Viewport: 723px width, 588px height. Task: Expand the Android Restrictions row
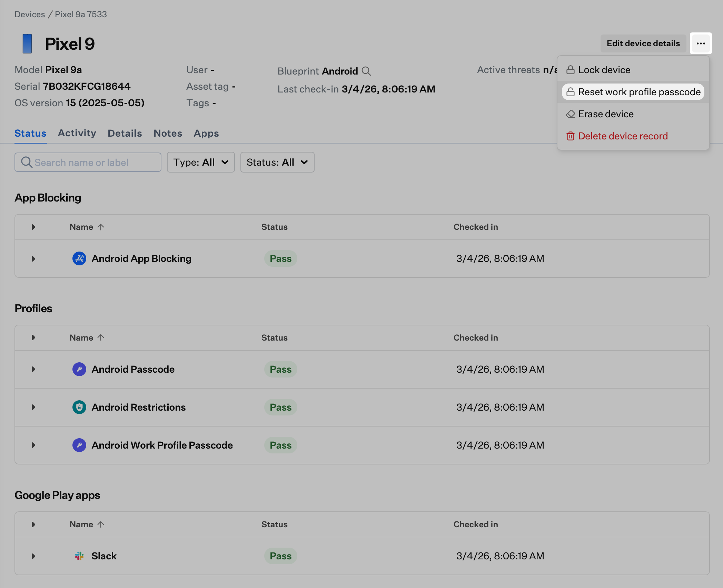coord(33,407)
